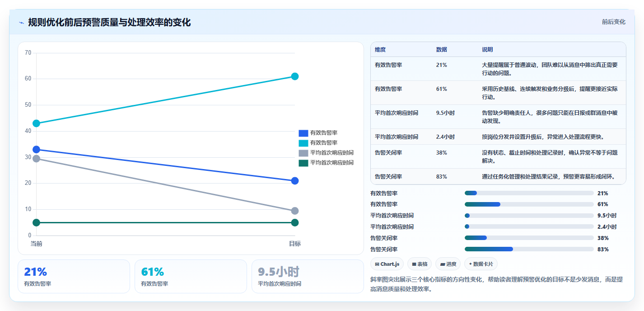Select the 数据卡片 chip

click(x=481, y=264)
